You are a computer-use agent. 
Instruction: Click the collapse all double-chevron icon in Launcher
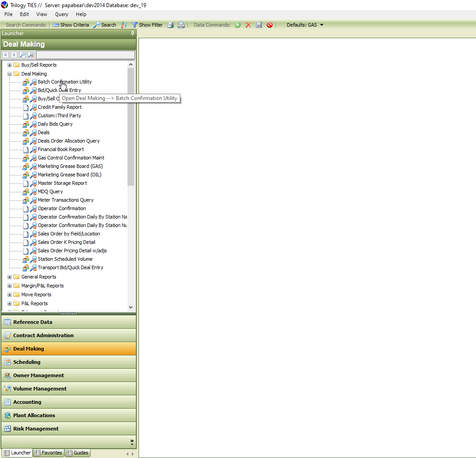(x=14, y=55)
